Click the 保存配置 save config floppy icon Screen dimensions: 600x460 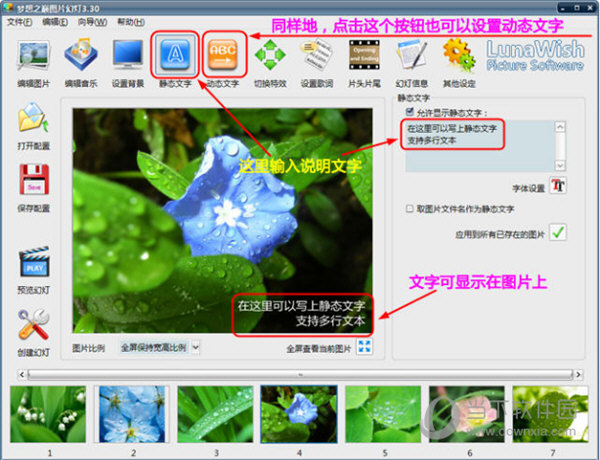[x=34, y=180]
